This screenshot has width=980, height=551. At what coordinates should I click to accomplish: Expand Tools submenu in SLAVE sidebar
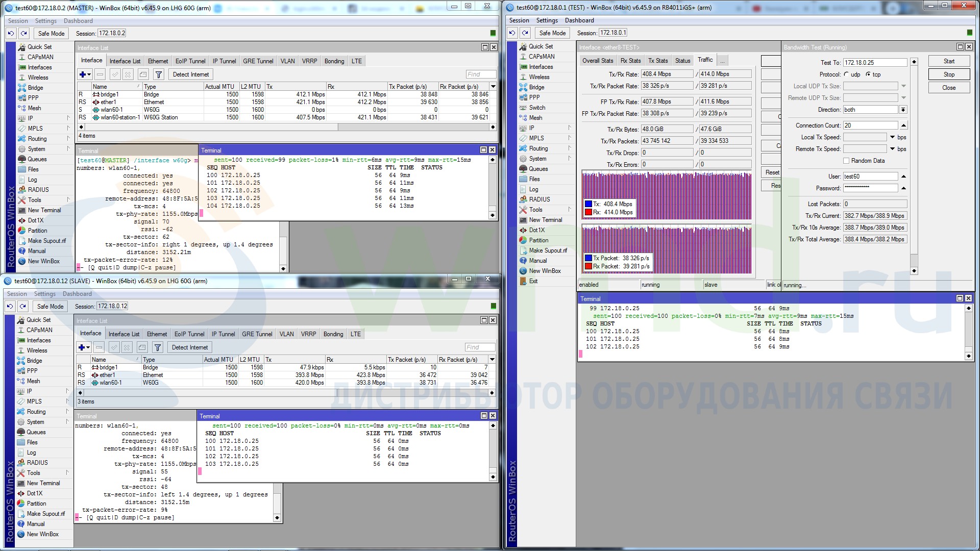[x=67, y=473]
